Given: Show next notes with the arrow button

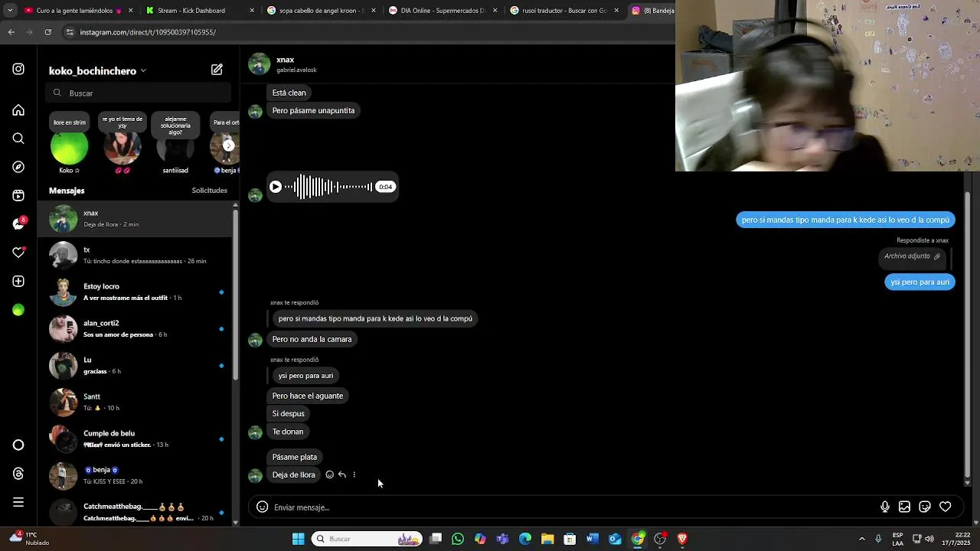Looking at the screenshot, I should pos(228,145).
